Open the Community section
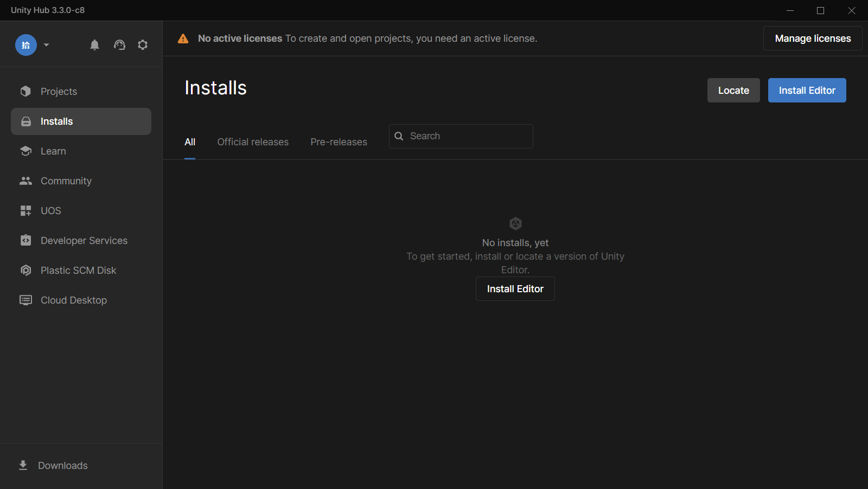The width and height of the screenshot is (868, 489). (x=81, y=181)
